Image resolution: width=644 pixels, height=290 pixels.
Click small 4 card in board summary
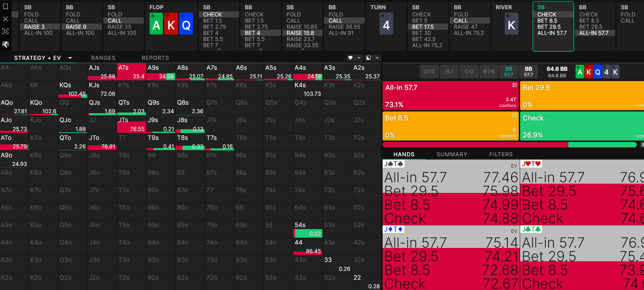pos(606,72)
